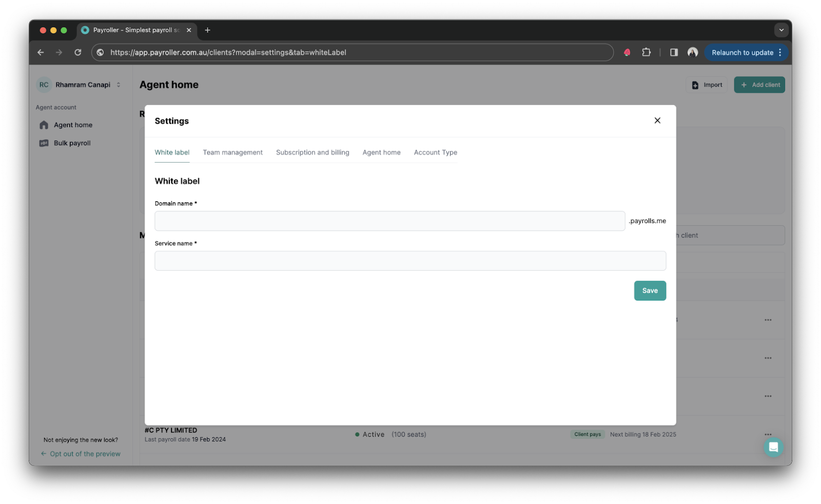Click the Payroller tab favicon

(x=85, y=30)
